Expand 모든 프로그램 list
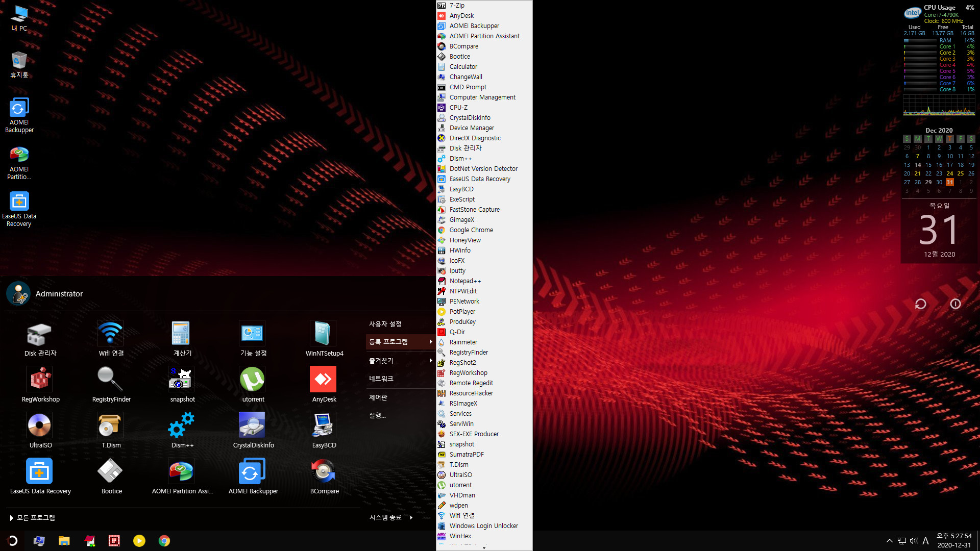980x551 pixels. click(x=32, y=518)
